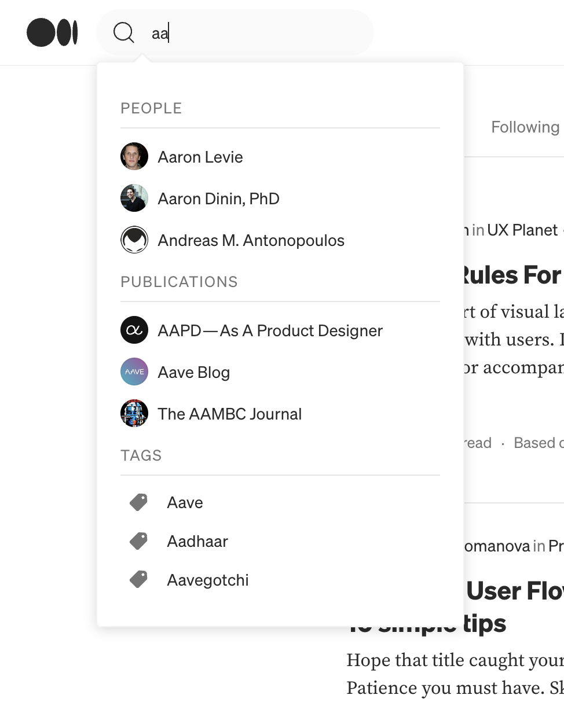The height and width of the screenshot is (728, 564).
Task: Click the Medium logo icon
Action: click(52, 32)
